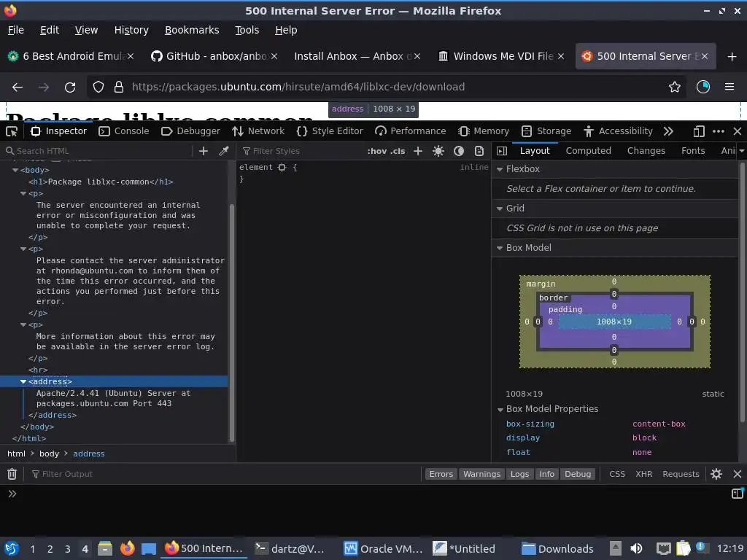Screen dimensions: 747x560
Task: Open the Bookmarks menu
Action: [x=192, y=30]
